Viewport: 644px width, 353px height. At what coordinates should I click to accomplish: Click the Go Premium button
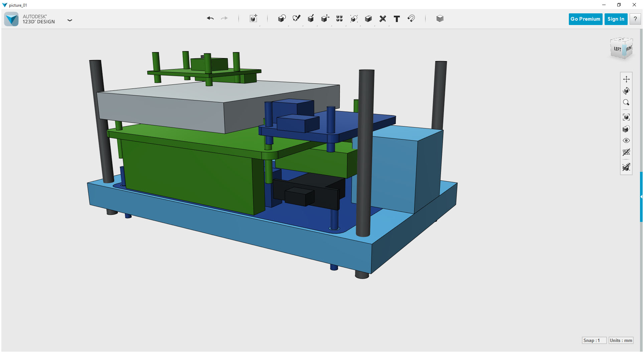(x=585, y=19)
